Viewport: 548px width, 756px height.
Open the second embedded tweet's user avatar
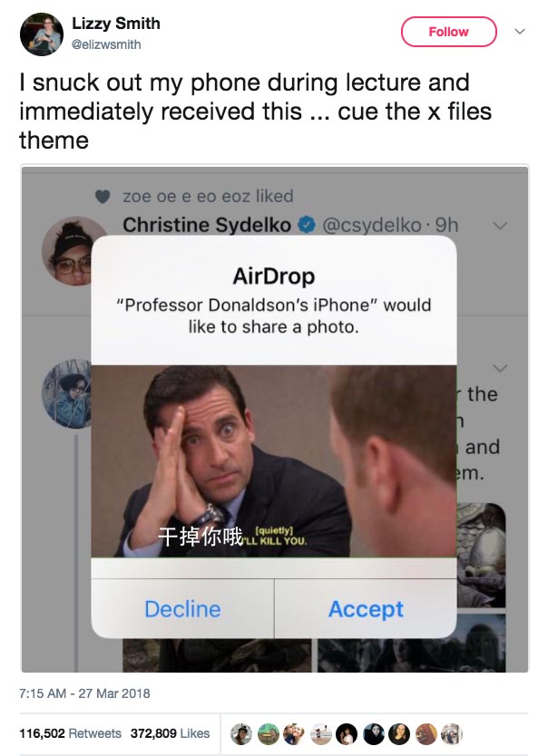coord(67,393)
